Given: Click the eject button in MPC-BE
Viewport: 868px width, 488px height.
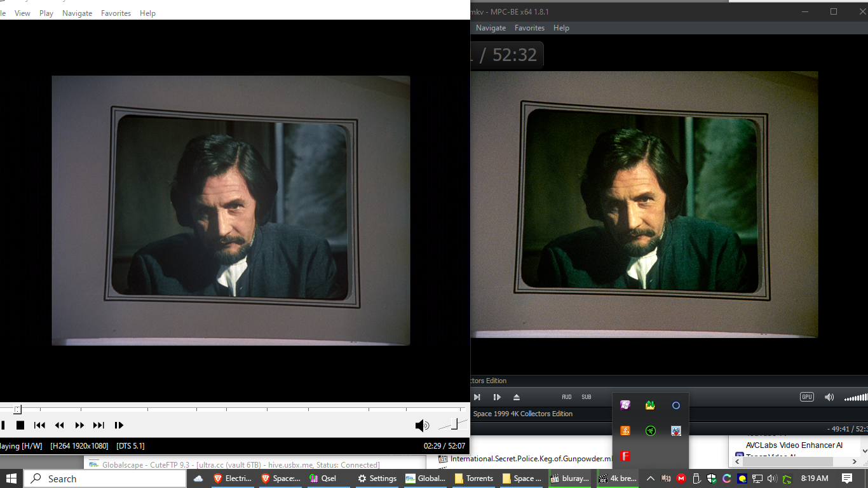Looking at the screenshot, I should pyautogui.click(x=517, y=397).
